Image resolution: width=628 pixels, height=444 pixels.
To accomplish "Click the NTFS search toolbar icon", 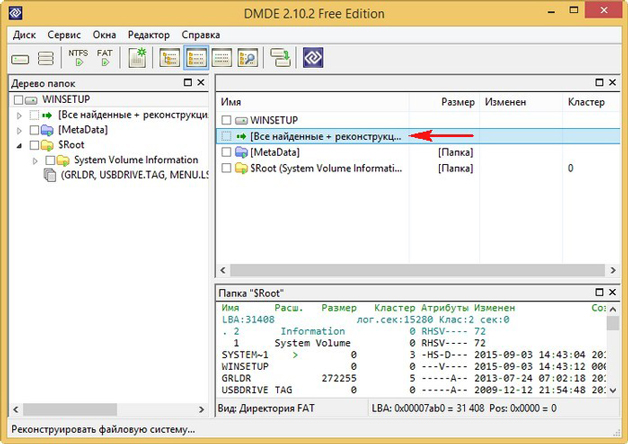I will pyautogui.click(x=77, y=57).
